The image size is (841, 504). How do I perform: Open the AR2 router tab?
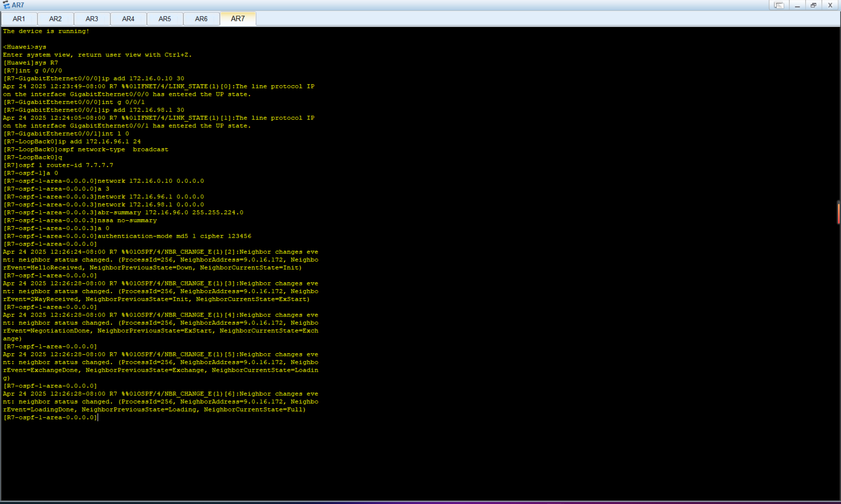[x=56, y=19]
